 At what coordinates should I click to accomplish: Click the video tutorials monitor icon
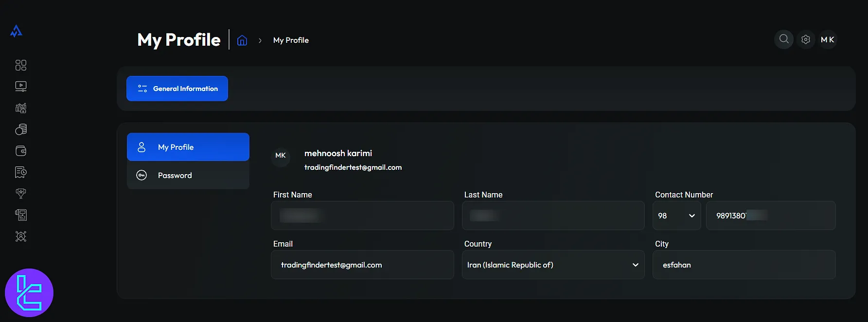click(x=21, y=87)
